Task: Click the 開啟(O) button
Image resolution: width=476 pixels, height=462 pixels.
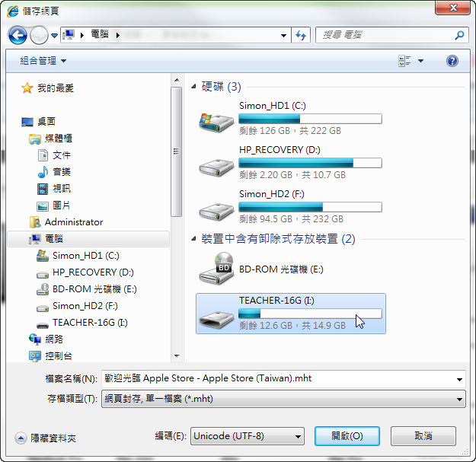Action: (x=347, y=436)
